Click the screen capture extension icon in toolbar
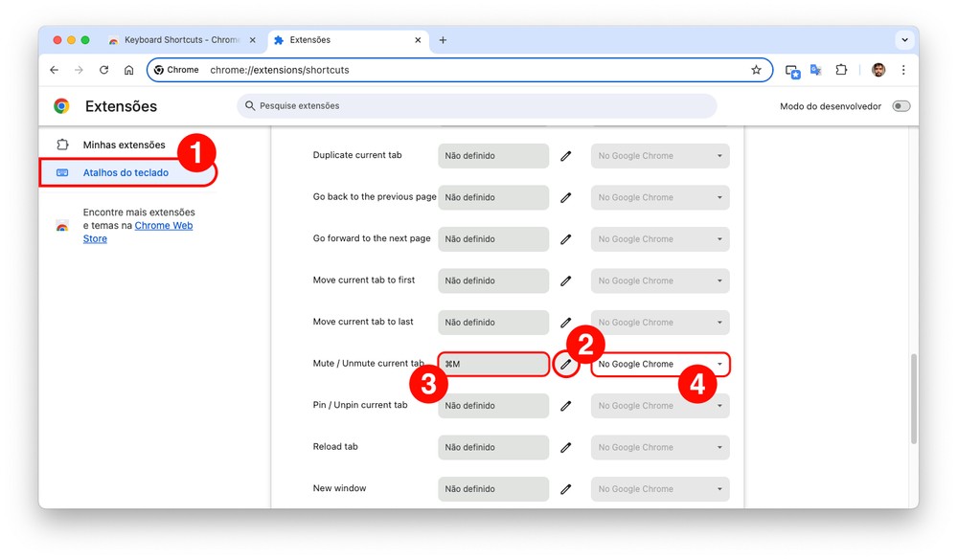This screenshot has width=958, height=560. click(792, 72)
